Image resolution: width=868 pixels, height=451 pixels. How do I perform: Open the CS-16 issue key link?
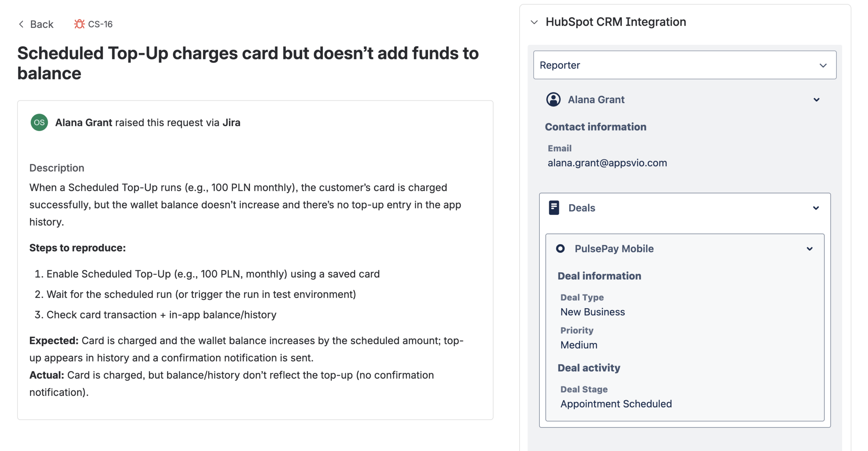click(100, 24)
